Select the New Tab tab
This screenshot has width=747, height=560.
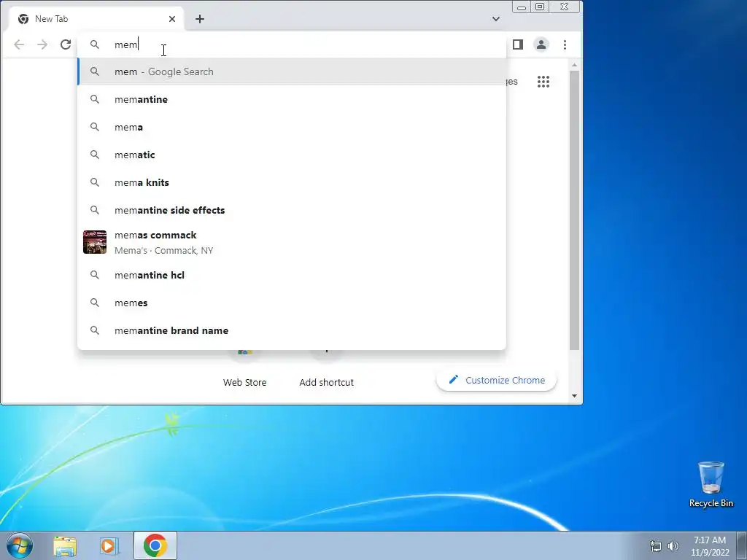tap(96, 19)
